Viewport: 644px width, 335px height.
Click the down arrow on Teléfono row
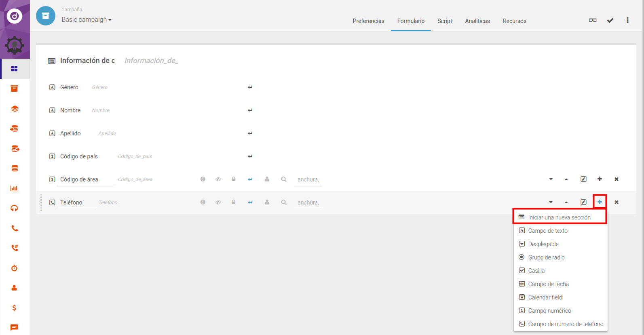551,202
